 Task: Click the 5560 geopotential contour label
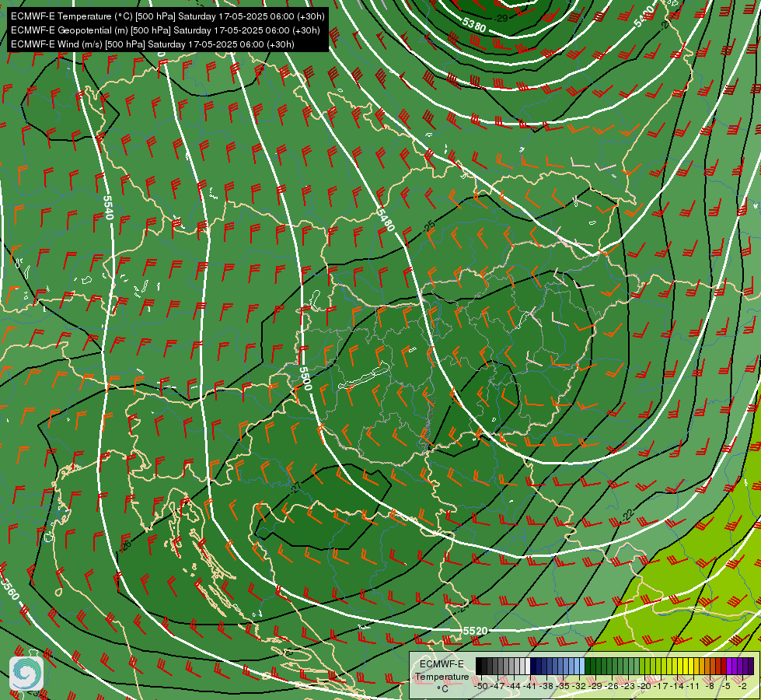tap(9, 588)
